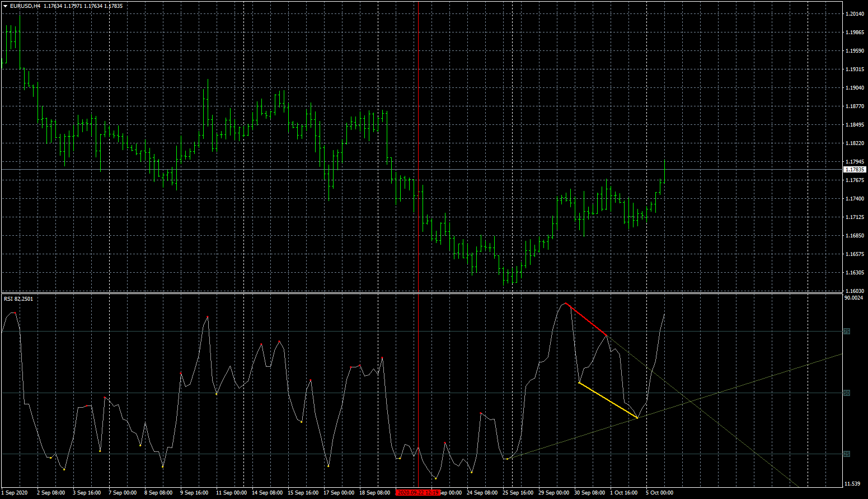868x499 pixels.
Task: Click the triangle icon beside EURUSD,H4
Action: pos(5,6)
